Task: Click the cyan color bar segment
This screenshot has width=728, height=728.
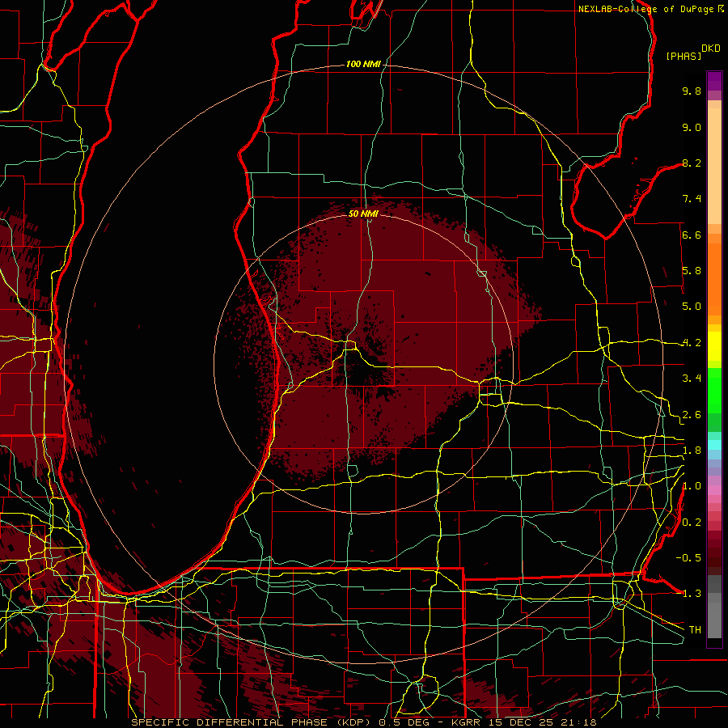Action: click(x=714, y=445)
